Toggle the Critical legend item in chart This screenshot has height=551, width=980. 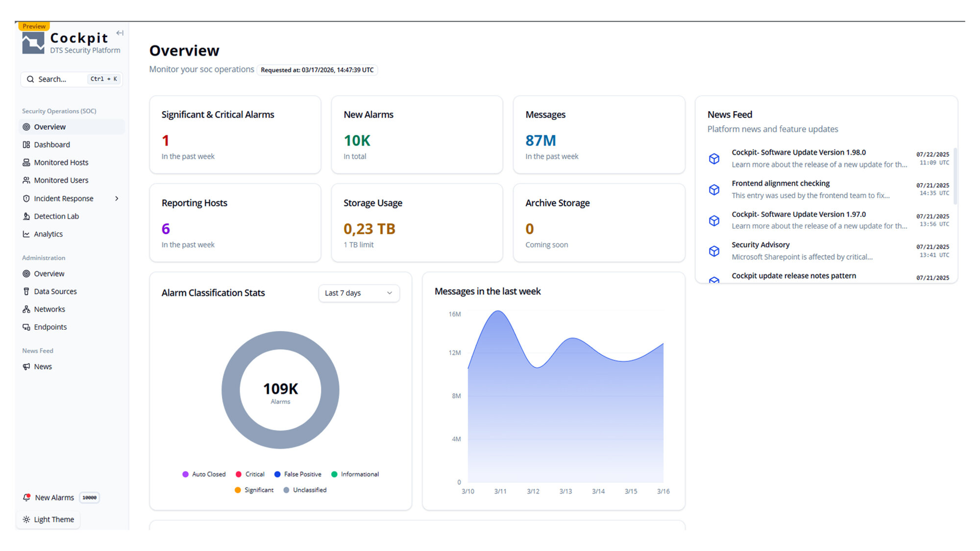(250, 475)
